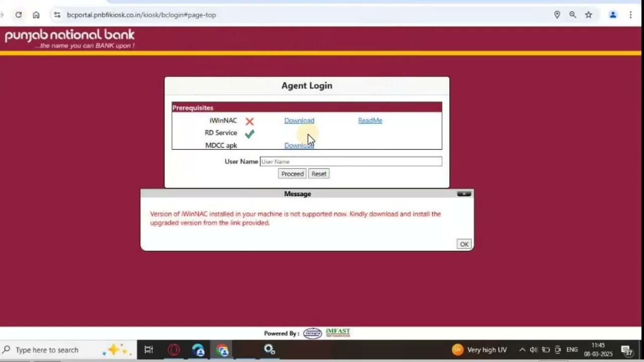This screenshot has width=644, height=362.
Task: Bookmark this page with the star icon
Action: click(x=589, y=15)
